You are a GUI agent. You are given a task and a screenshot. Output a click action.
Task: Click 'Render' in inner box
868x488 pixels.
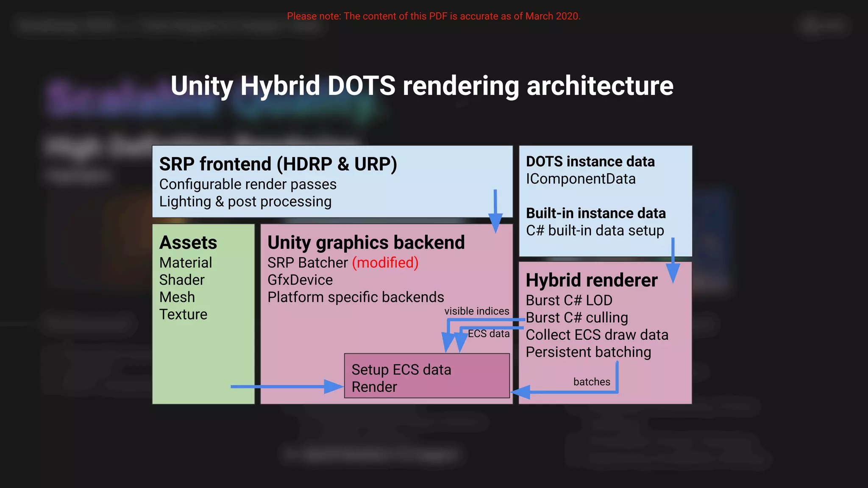(x=374, y=387)
